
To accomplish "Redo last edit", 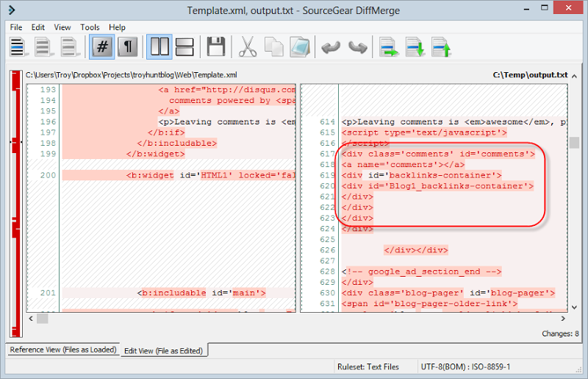I will pyautogui.click(x=357, y=47).
